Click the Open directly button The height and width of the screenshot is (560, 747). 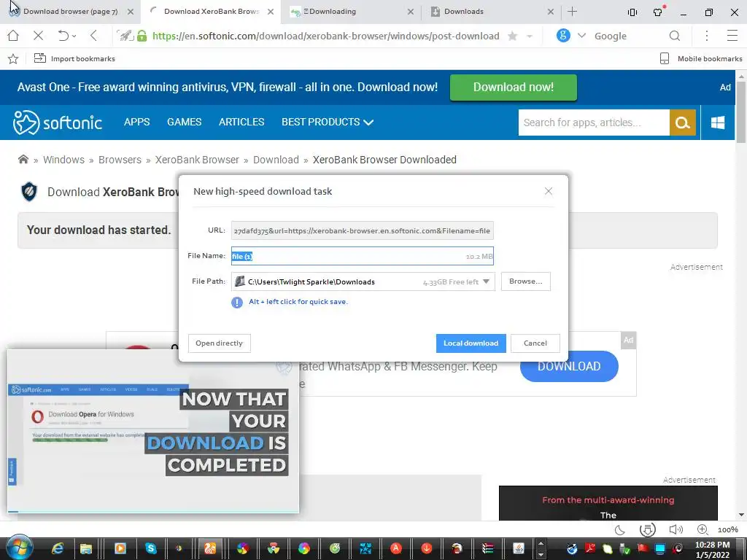pyautogui.click(x=219, y=343)
